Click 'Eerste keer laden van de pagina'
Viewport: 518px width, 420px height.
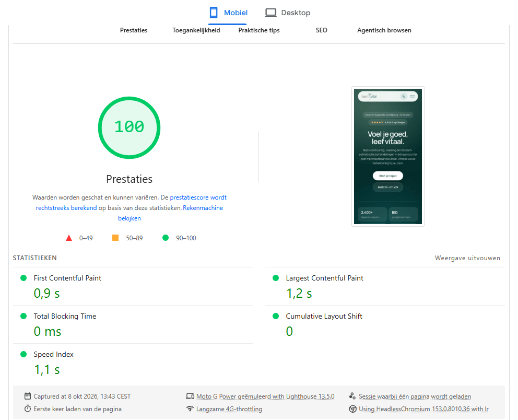pos(78,409)
